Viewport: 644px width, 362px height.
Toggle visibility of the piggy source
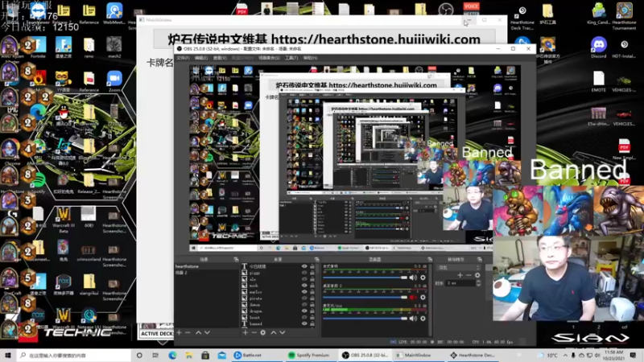point(304,273)
